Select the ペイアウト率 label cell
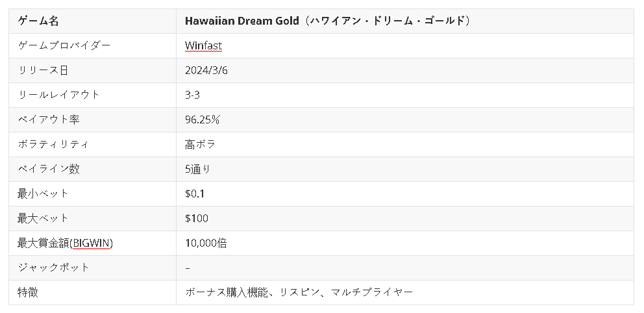The width and height of the screenshot is (644, 313). point(92,119)
